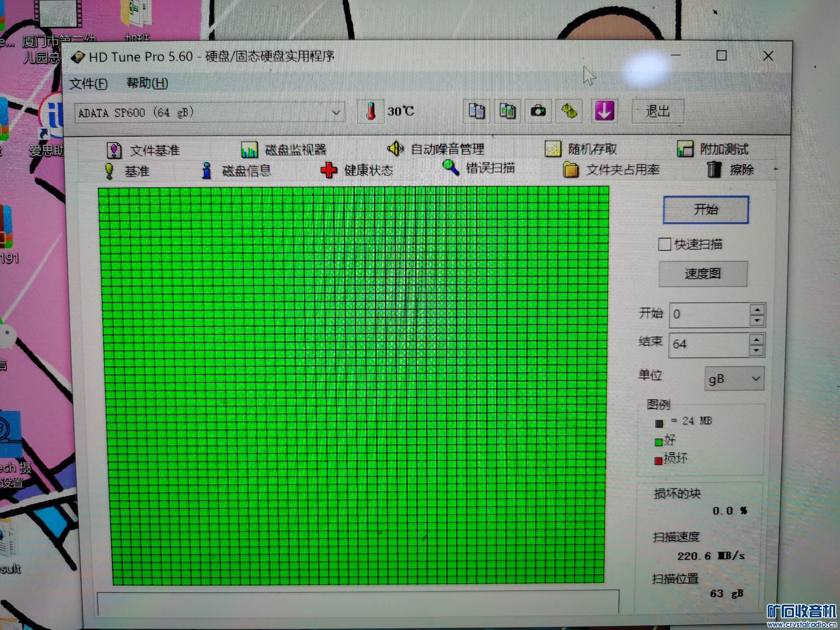The width and height of the screenshot is (840, 630).
Task: Click the 随机存取 tab icon
Action: [x=553, y=149]
